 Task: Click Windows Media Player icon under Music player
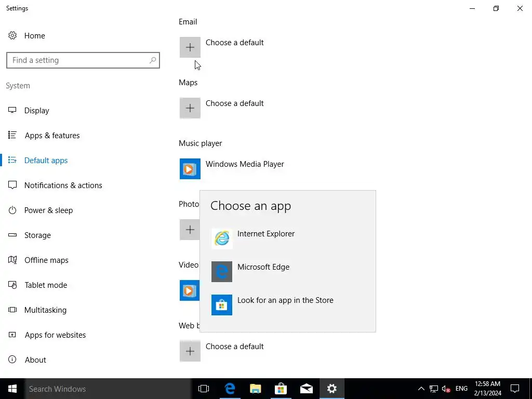190,169
